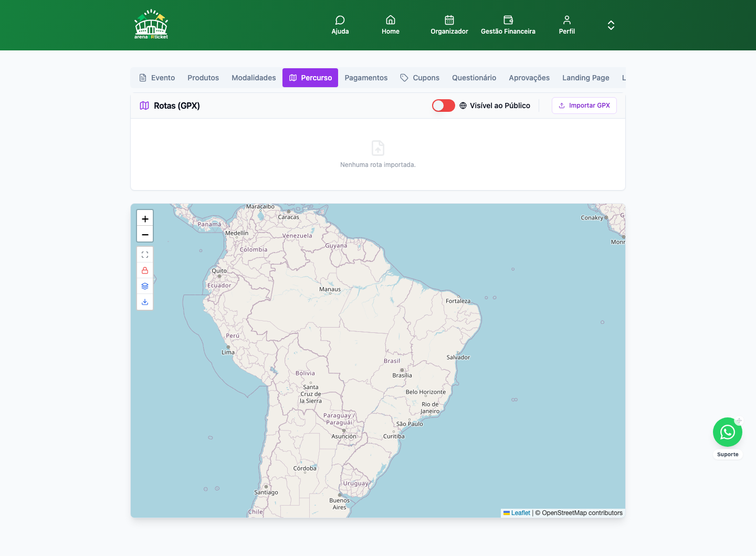Switch to the Evento tab
The image size is (756, 556).
click(x=157, y=78)
